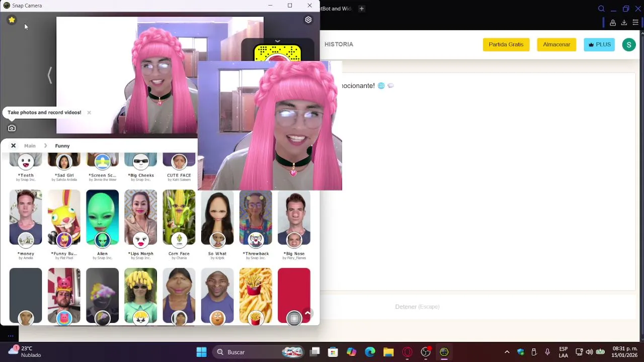Apply the CUTE FACE lens
Viewport: 644px width, 362px height.
(179, 167)
